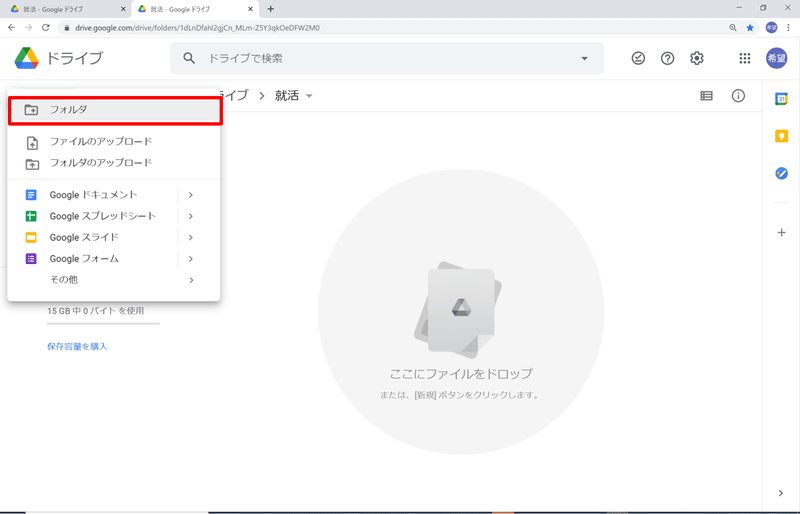Expand Google ドキュメント submenu arrow
The height and width of the screenshot is (514, 800).
(190, 195)
